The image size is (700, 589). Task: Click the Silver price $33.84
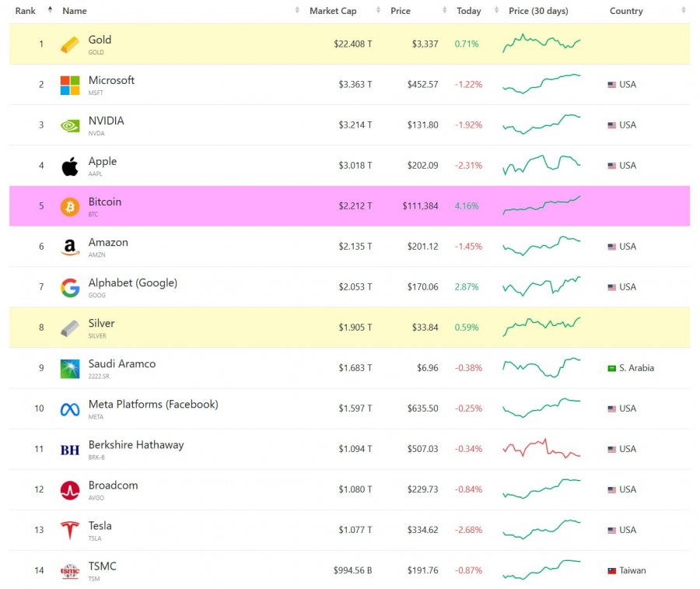click(x=425, y=328)
